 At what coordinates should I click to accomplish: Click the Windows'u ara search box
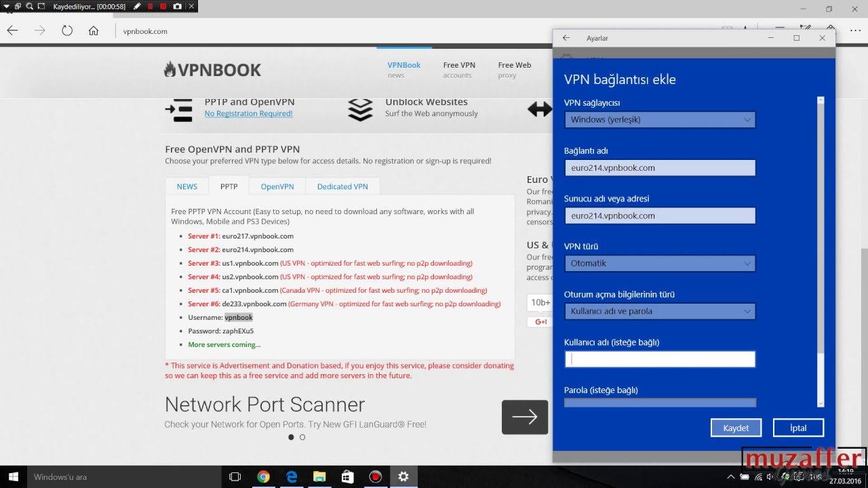point(123,477)
